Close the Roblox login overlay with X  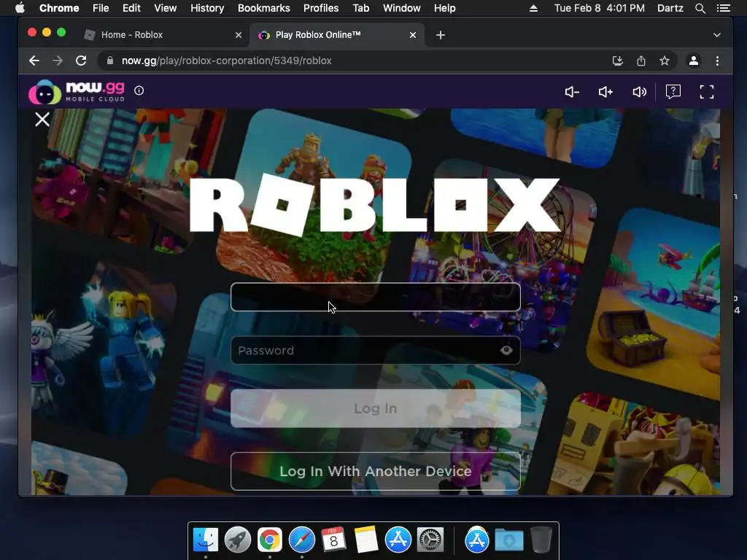(42, 119)
